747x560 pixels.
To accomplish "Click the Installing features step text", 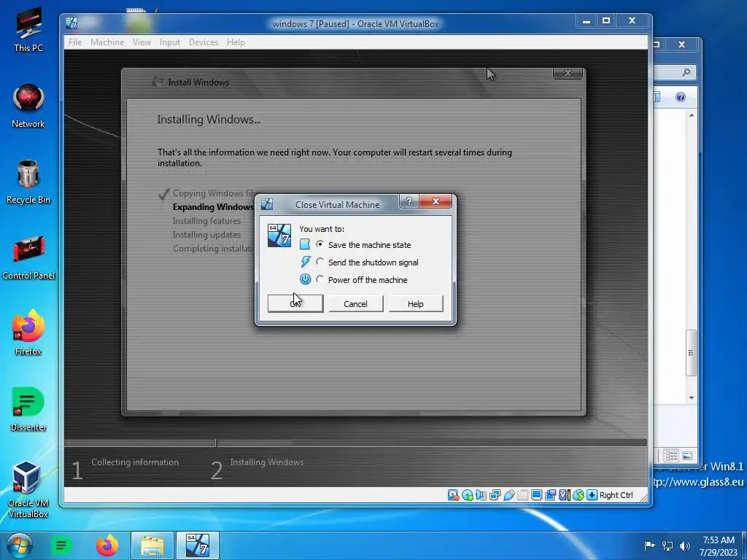I will click(x=206, y=221).
